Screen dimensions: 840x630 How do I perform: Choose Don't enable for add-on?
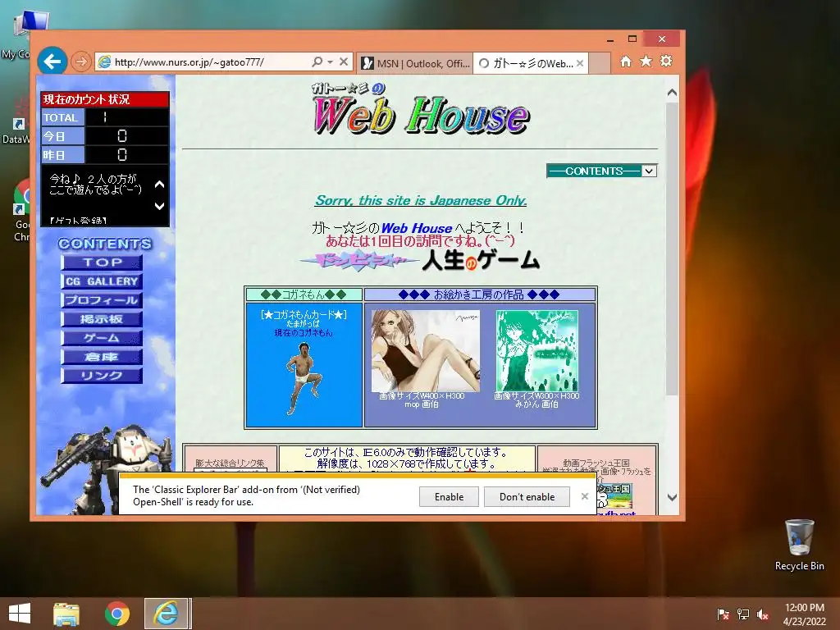click(527, 496)
